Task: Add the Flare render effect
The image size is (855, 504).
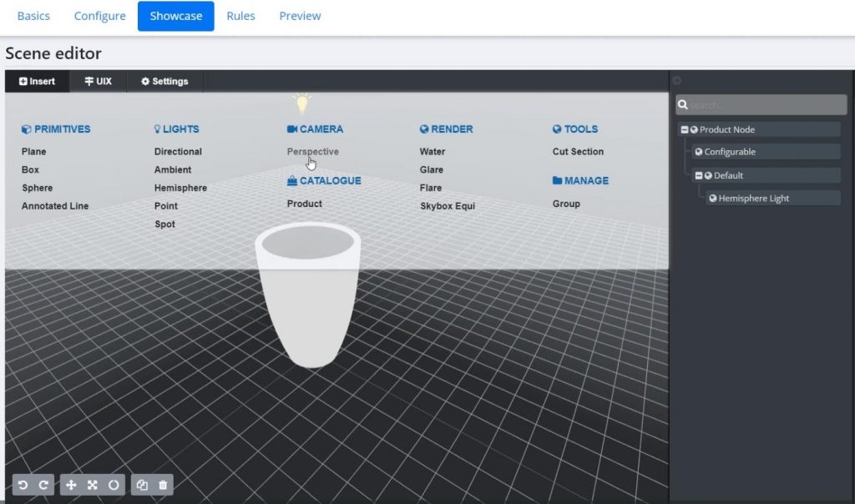Action: tap(431, 188)
